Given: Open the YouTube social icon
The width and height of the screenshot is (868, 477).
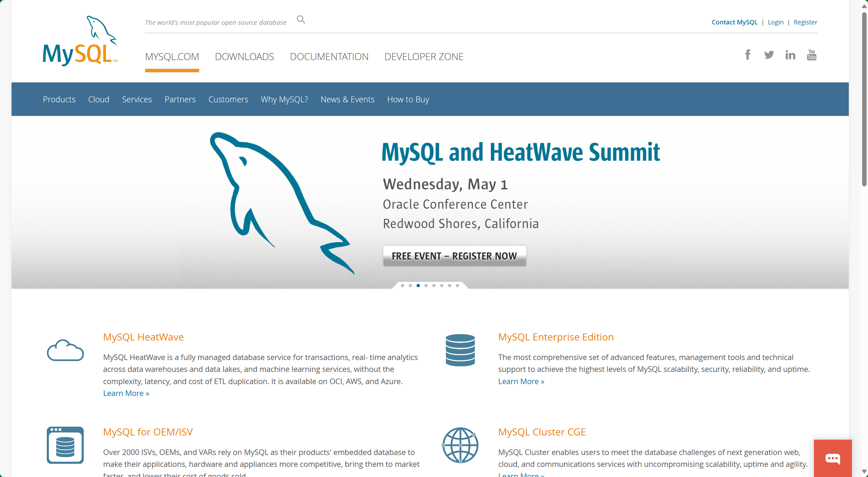Looking at the screenshot, I should coord(811,55).
